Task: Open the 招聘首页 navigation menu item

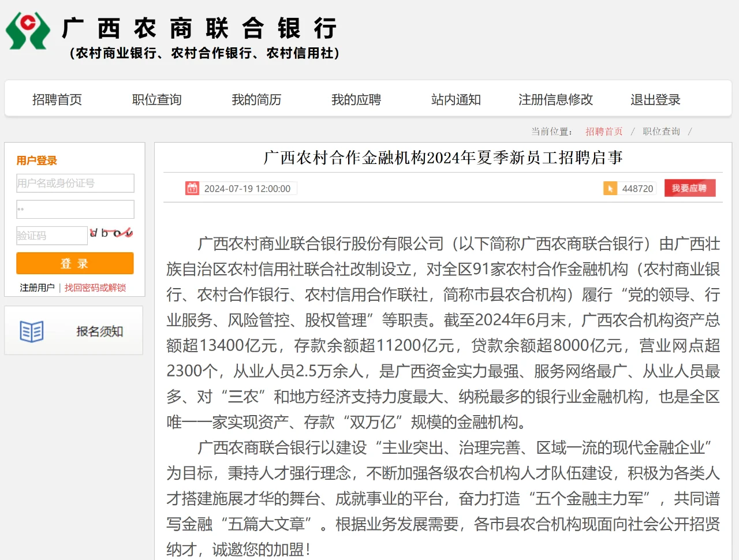Action: point(57,100)
